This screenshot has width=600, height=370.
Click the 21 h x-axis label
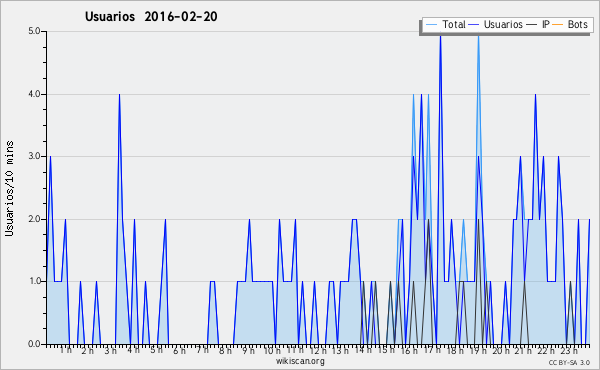point(523,350)
